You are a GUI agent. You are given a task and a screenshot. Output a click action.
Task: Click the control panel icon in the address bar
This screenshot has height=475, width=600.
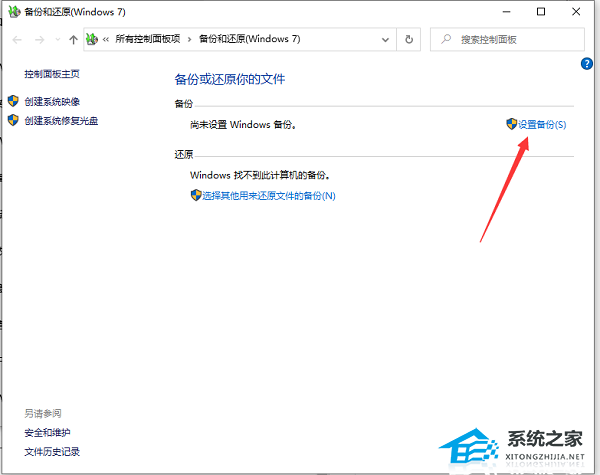93,40
